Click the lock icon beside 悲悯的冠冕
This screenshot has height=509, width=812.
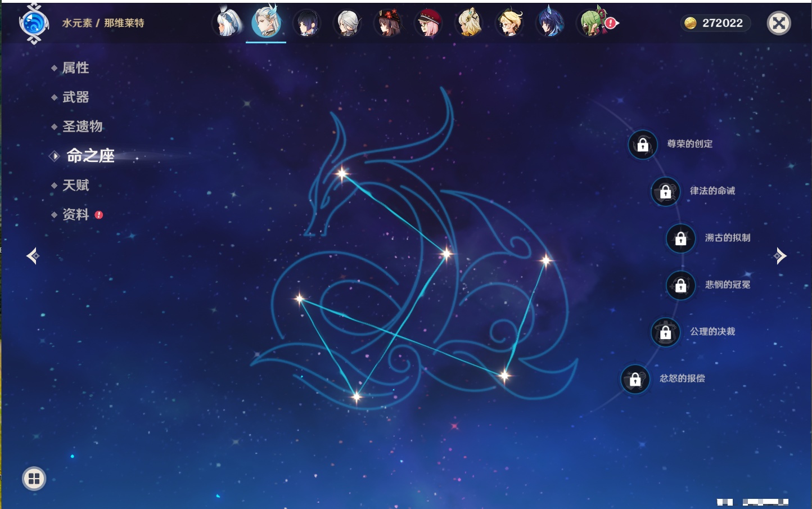coord(681,285)
